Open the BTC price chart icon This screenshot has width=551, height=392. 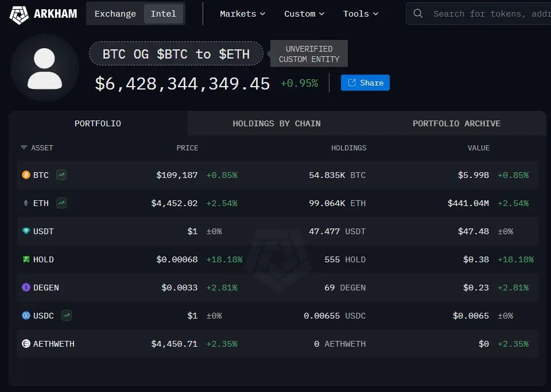click(x=61, y=174)
